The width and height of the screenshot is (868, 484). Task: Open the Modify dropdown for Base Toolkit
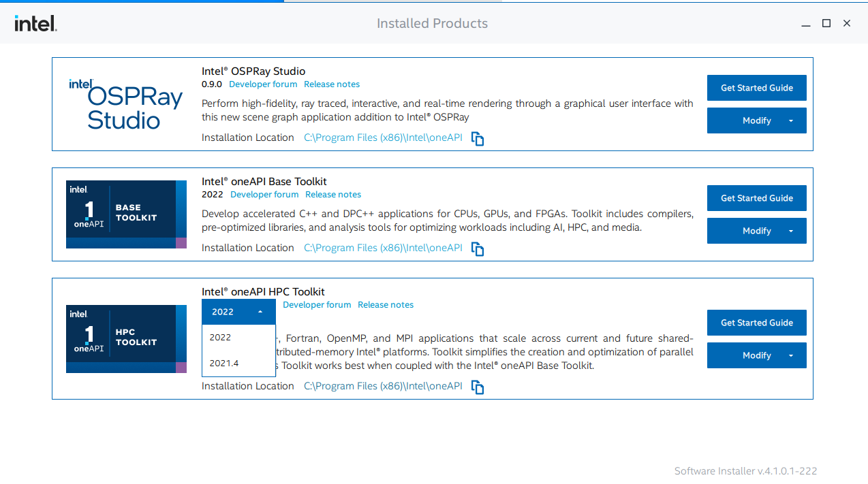point(790,231)
